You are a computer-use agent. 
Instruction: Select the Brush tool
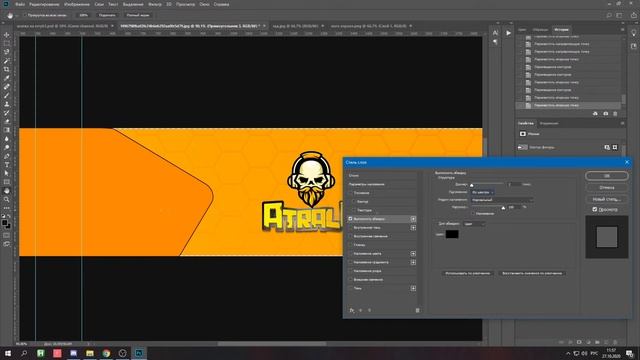[7, 95]
